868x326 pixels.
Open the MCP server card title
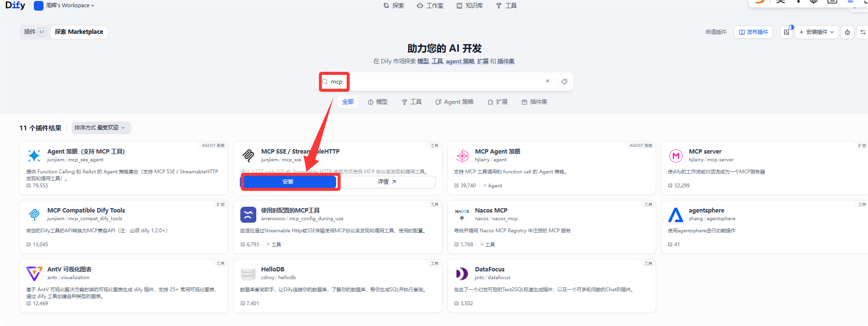point(705,152)
